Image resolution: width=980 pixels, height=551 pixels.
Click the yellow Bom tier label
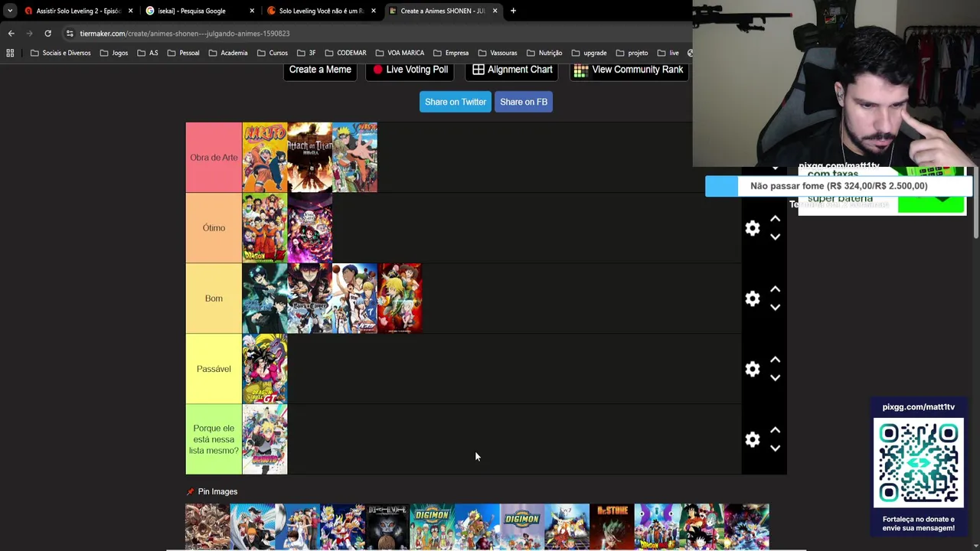tap(214, 298)
